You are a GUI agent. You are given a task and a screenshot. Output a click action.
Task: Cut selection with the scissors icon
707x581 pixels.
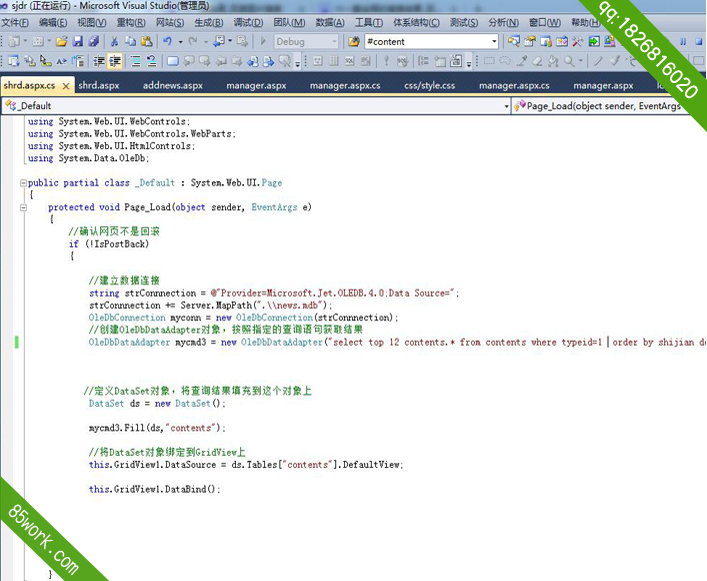click(115, 41)
